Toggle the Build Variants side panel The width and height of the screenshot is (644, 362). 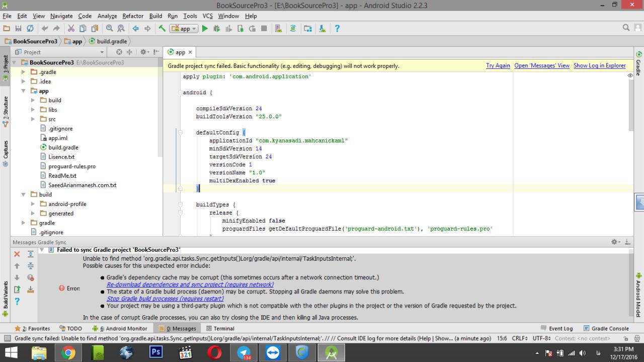pyautogui.click(x=6, y=296)
